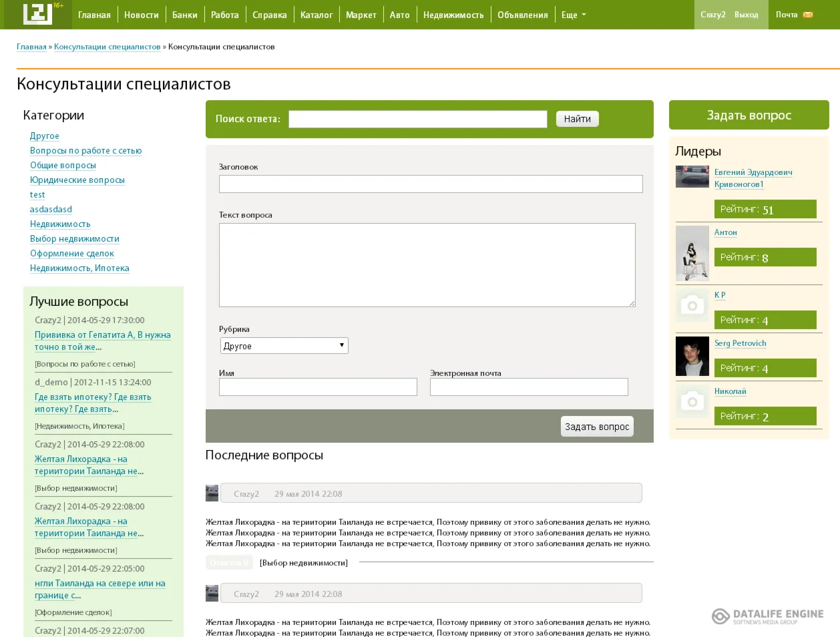840x637 pixels.
Task: Click avatar of second Crazy2 question
Action: tap(212, 593)
